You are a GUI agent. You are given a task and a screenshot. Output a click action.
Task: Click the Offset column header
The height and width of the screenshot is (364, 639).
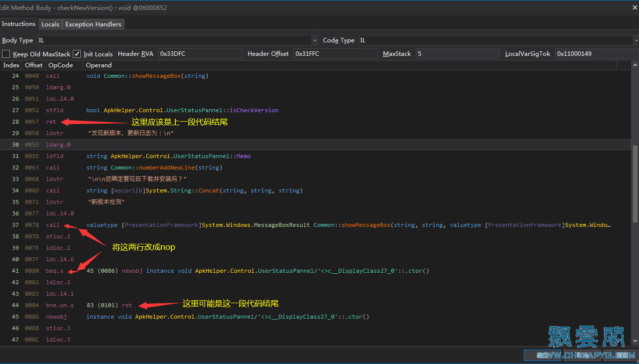(34, 65)
